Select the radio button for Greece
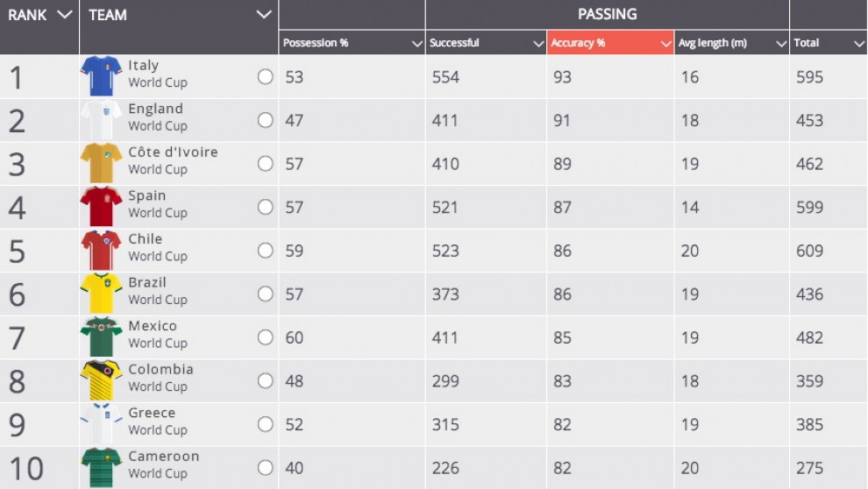Screen dimensions: 868x489 tap(266, 424)
